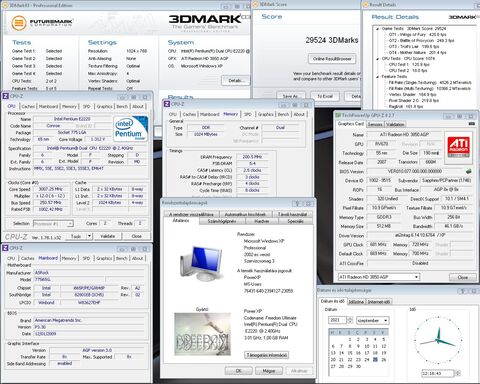Screen dimensions: 480x384
Task: Open Bench tab in the Memory CPU-Z window
Action: (x=283, y=114)
